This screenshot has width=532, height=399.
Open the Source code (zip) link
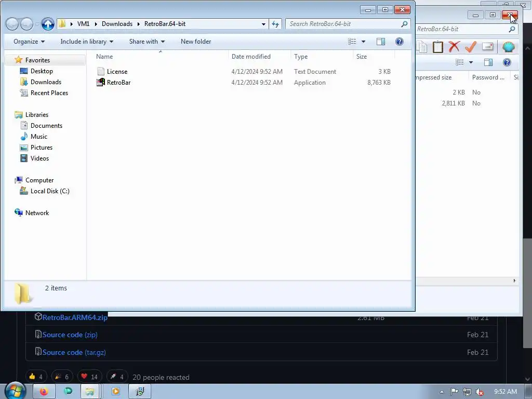pos(70,335)
